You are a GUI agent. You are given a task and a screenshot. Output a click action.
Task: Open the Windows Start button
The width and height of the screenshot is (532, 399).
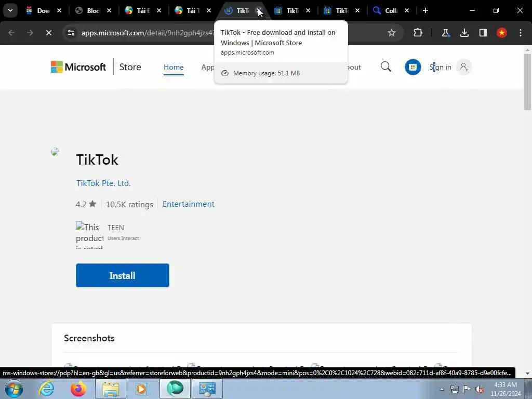[x=14, y=389]
